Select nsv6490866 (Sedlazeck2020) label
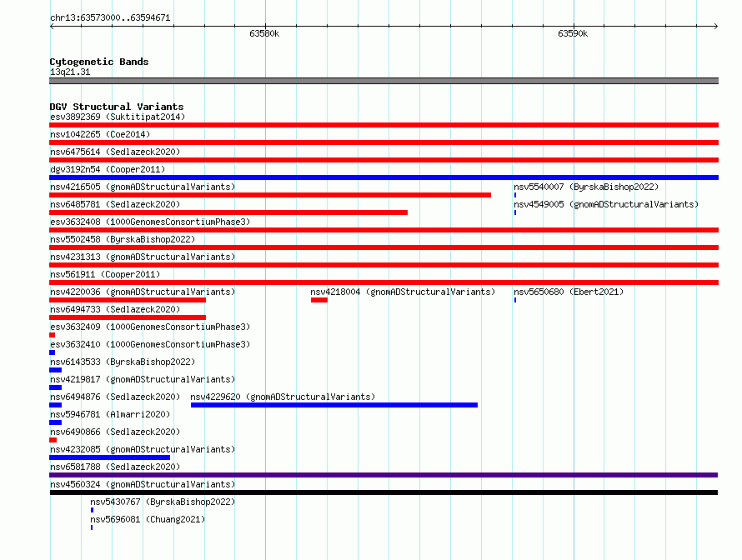The width and height of the screenshot is (742, 560). [x=115, y=432]
